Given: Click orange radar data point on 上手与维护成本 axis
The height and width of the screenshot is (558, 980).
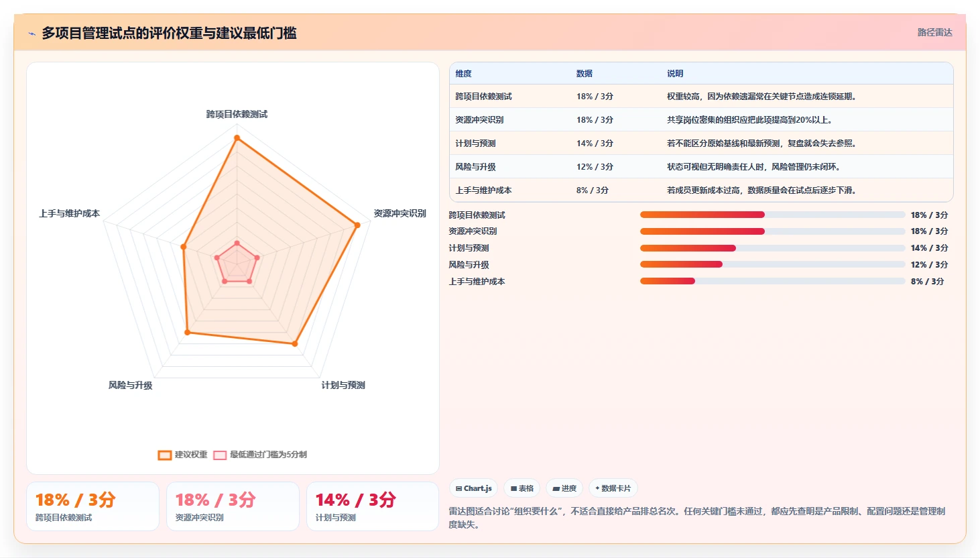Looking at the screenshot, I should coord(183,247).
